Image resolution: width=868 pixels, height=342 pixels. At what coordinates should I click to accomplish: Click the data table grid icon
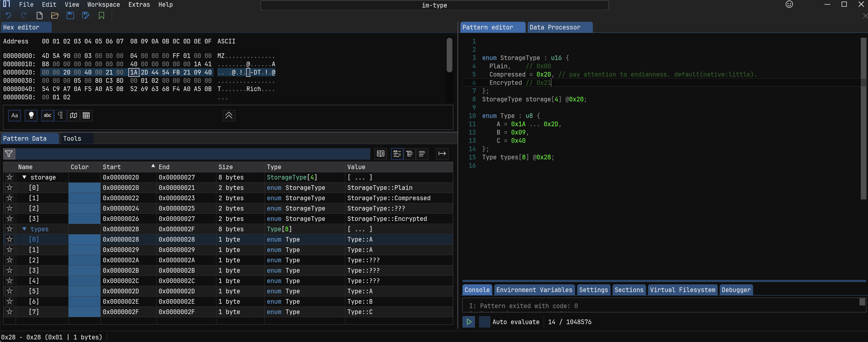(86, 116)
